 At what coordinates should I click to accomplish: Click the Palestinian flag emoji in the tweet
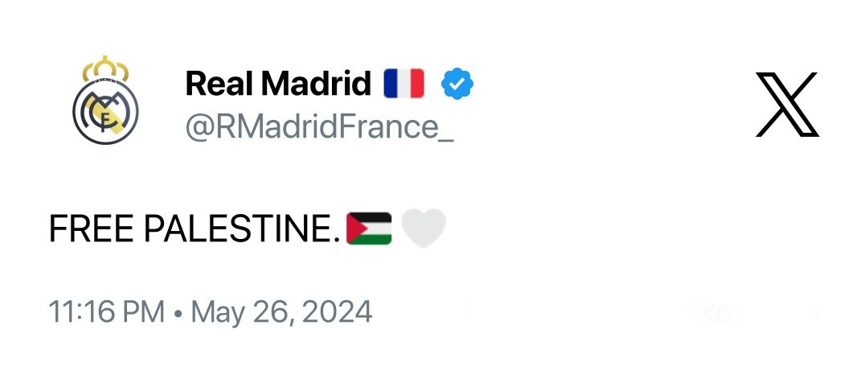[369, 229]
